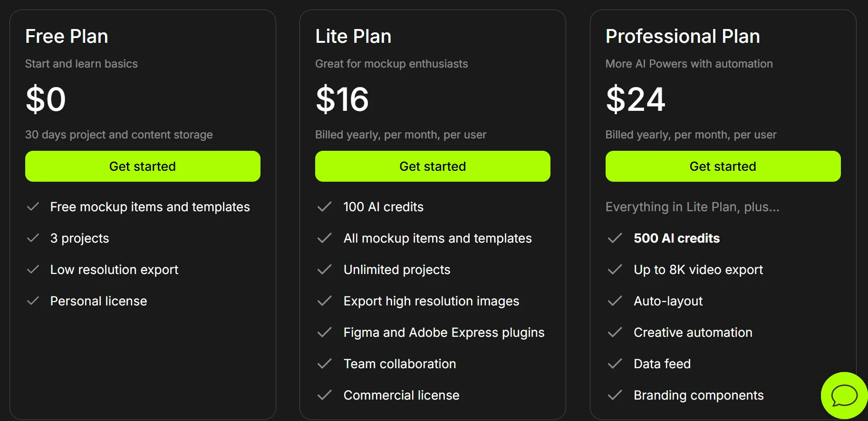Open the live chat bubble icon

844,395
